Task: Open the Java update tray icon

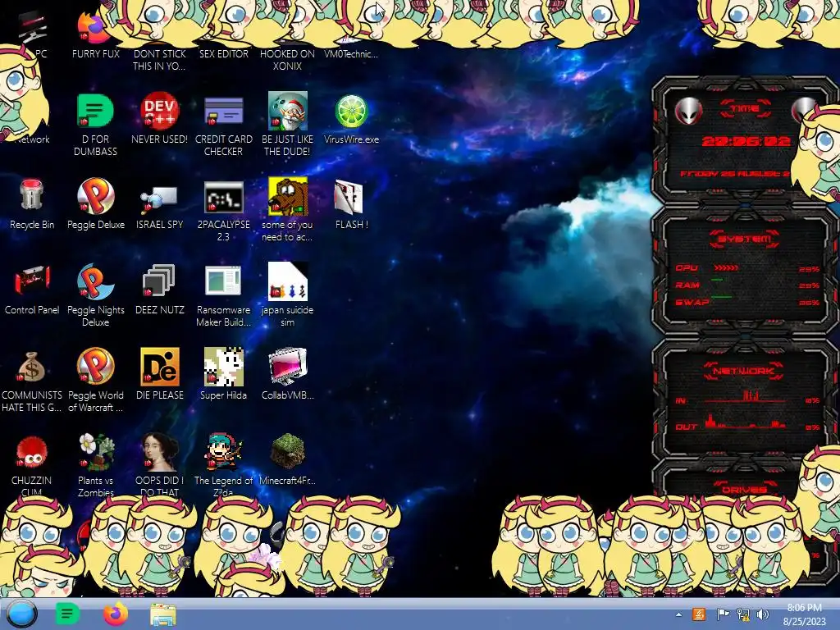Action: 699,614
